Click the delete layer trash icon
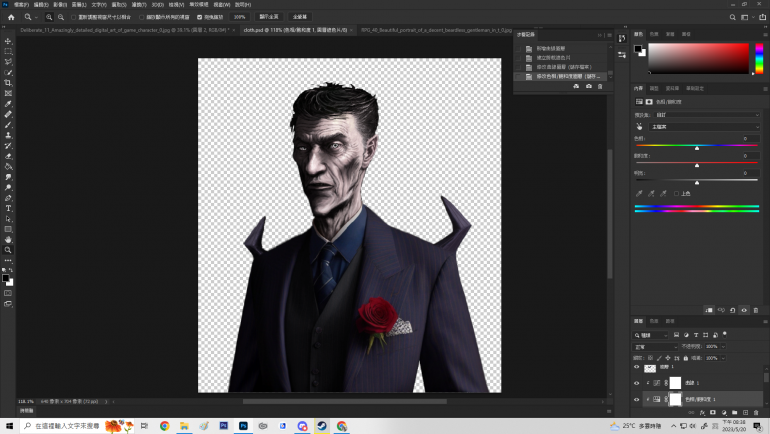This screenshot has height=434, width=770. click(757, 411)
